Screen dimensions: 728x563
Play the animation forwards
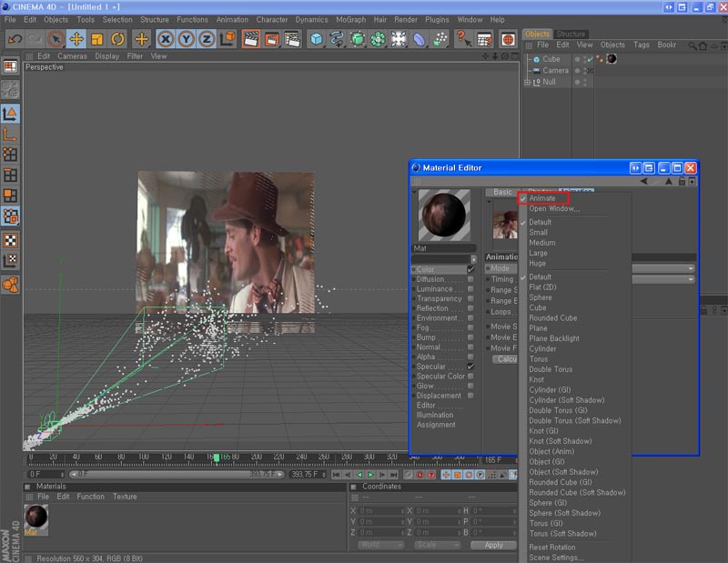(370, 475)
